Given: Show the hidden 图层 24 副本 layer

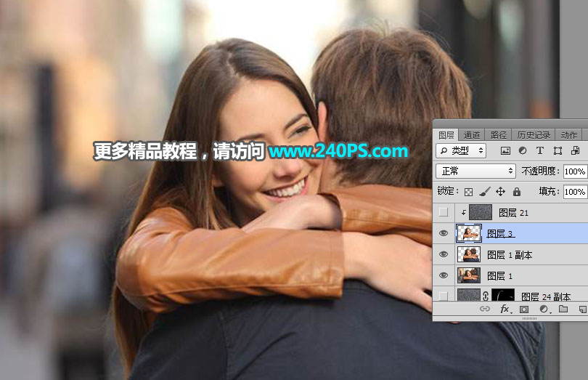Looking at the screenshot, I should pos(444,296).
